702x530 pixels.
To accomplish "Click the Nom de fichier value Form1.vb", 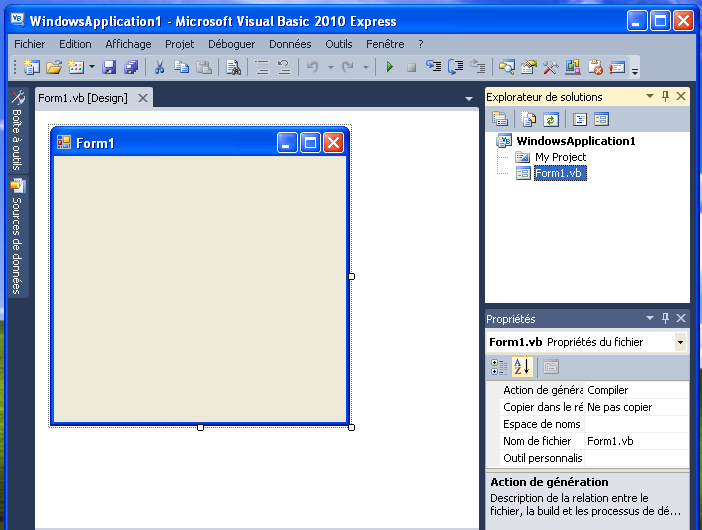I will 636,441.
